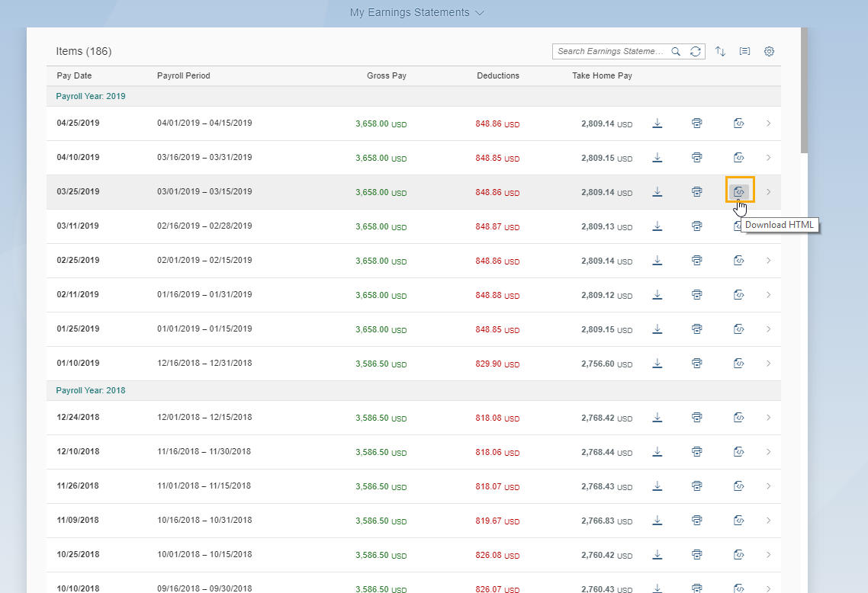This screenshot has width=868, height=593.
Task: Open details chevron for 04/25/2019 row
Action: (768, 123)
